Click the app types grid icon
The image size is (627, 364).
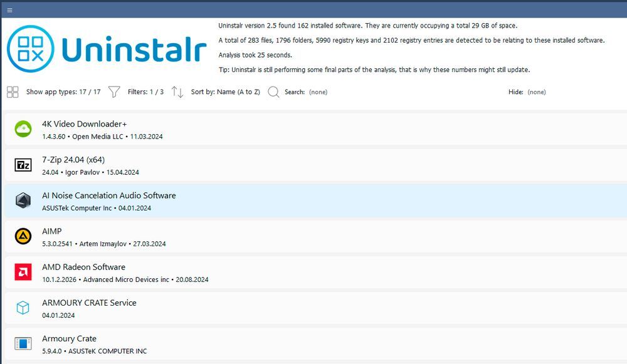click(x=12, y=91)
